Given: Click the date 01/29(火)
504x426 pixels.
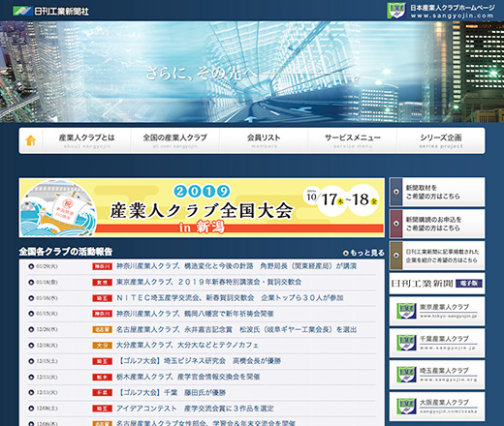Looking at the screenshot, I should tap(47, 266).
